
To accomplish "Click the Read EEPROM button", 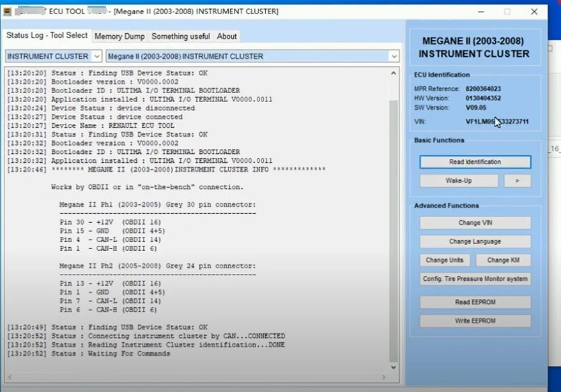I will (475, 302).
